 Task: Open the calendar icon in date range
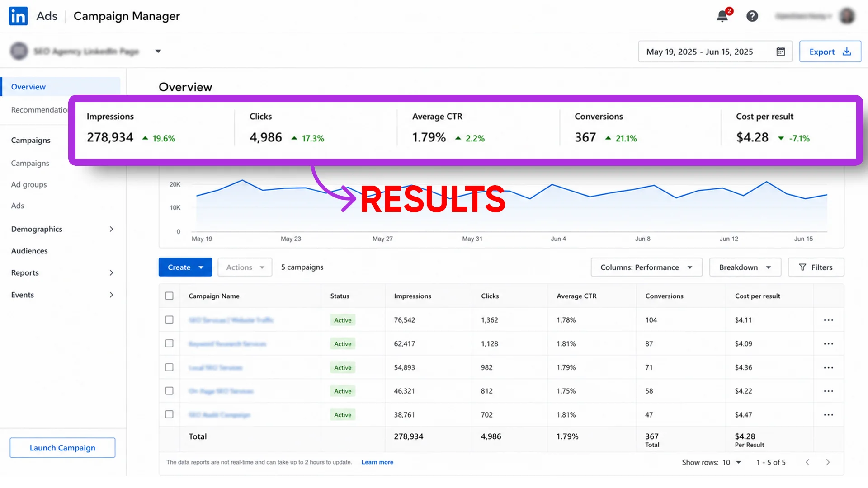(x=781, y=52)
